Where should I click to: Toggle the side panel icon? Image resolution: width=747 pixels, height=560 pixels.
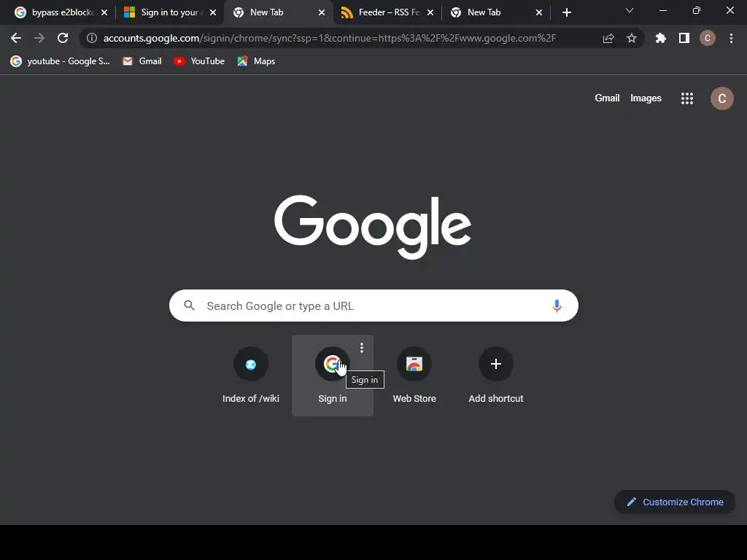click(684, 38)
